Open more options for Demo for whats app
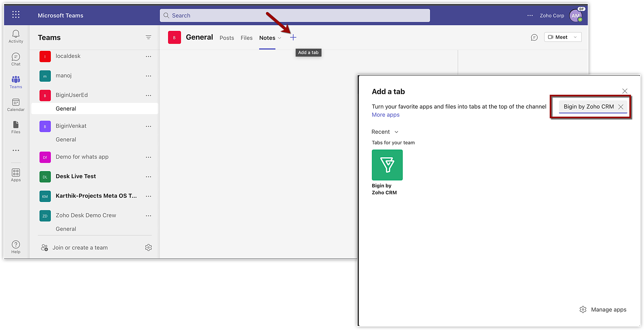Image resolution: width=644 pixels, height=330 pixels. click(148, 157)
